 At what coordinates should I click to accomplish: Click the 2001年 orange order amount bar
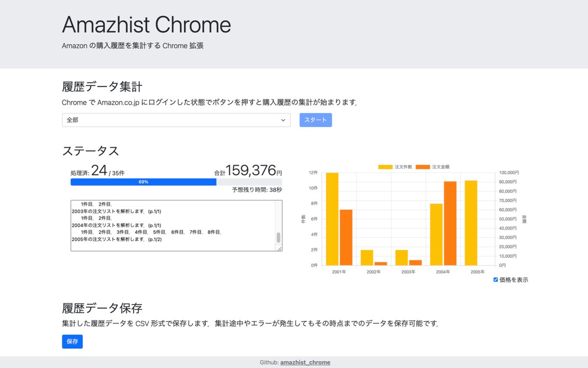point(346,237)
